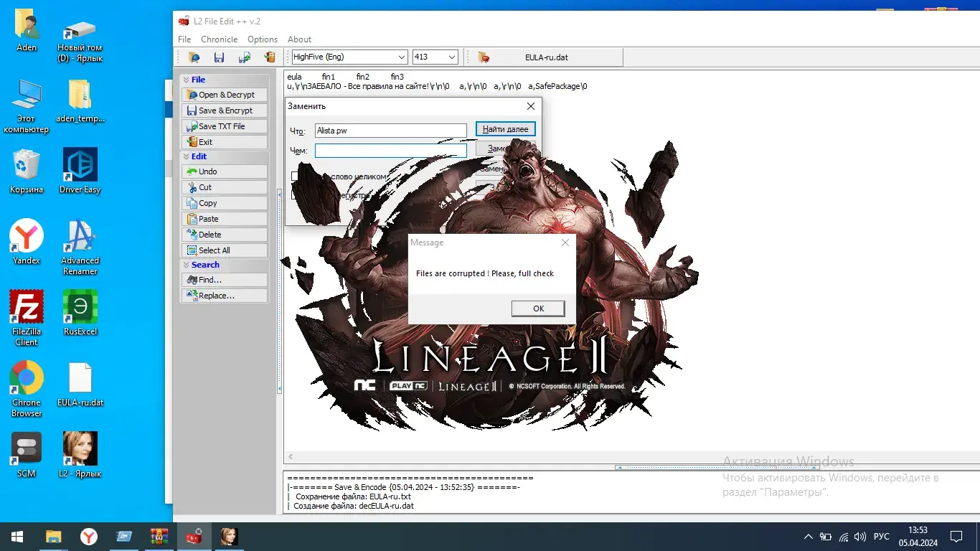Close the Message dialog with X

point(565,242)
